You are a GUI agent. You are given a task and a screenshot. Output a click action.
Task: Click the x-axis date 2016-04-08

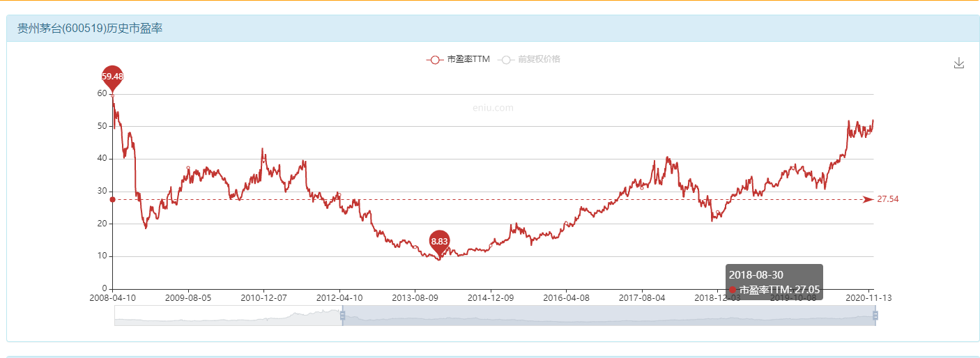click(566, 297)
